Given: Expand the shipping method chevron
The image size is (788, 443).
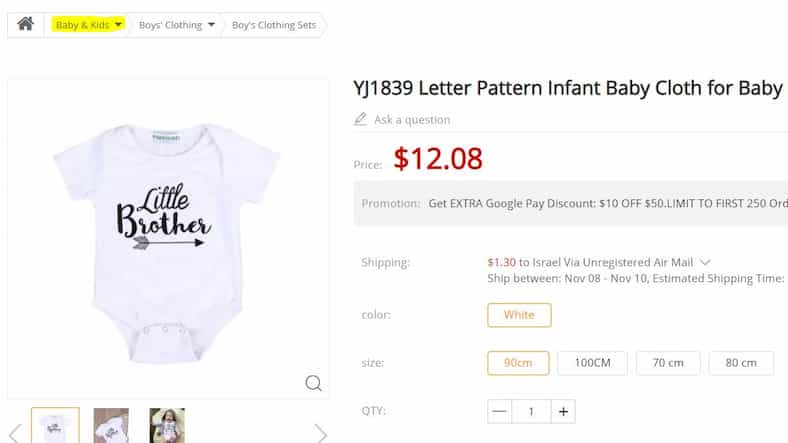Looking at the screenshot, I should click(705, 262).
